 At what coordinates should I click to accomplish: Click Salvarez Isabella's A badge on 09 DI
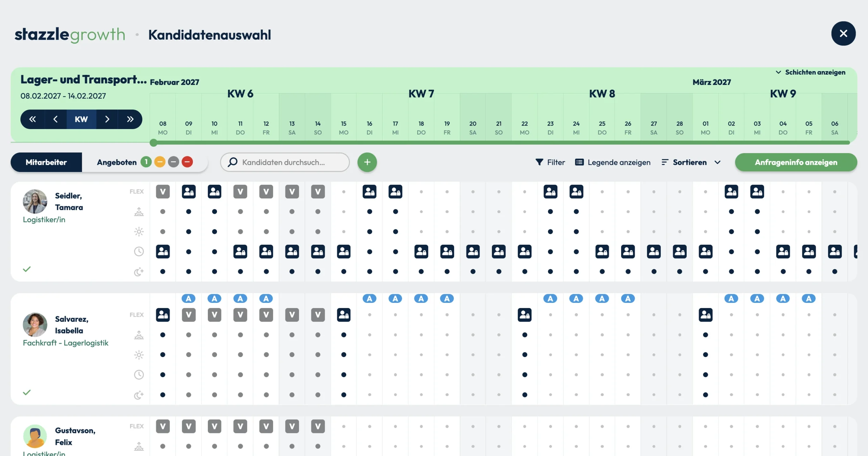[x=189, y=298]
